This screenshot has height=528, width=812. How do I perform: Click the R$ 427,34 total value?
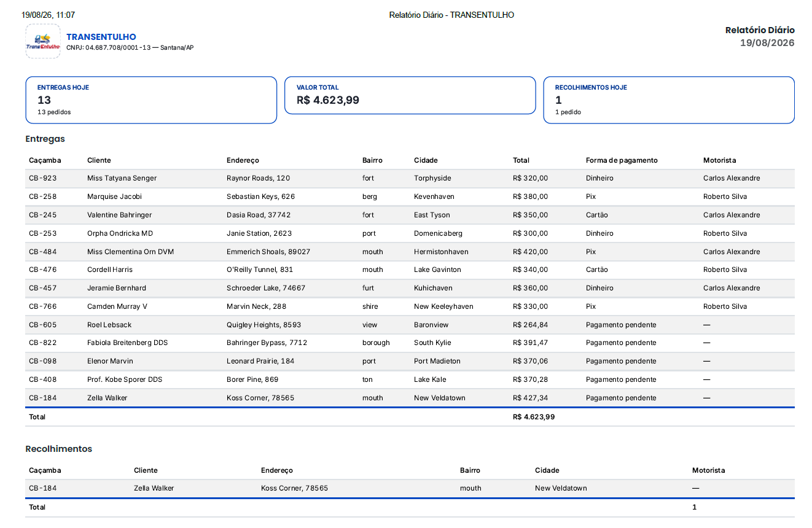tap(530, 398)
